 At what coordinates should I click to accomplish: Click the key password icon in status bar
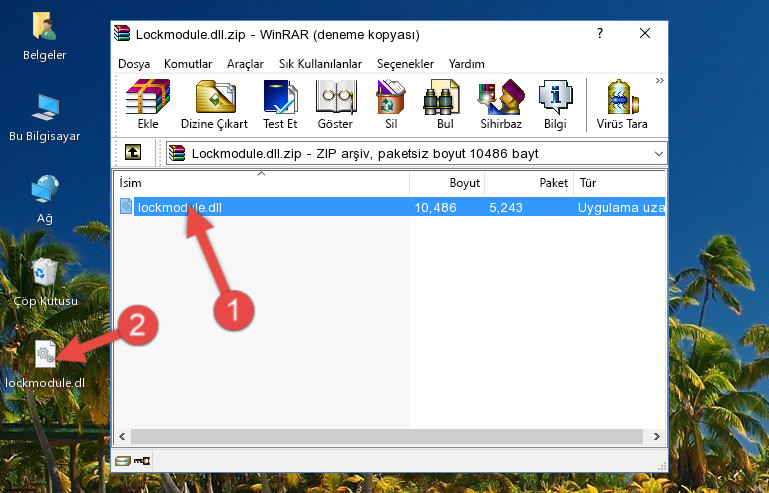tap(142, 461)
